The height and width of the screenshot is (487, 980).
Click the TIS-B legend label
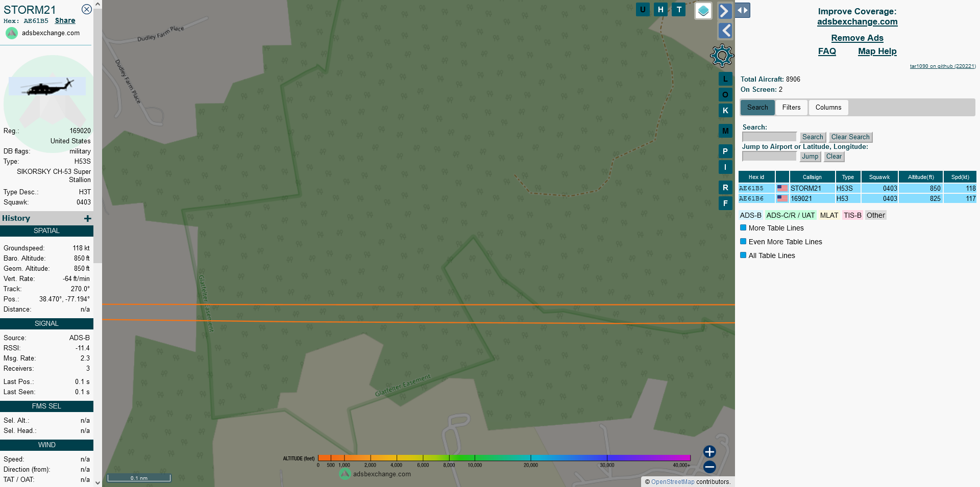(852, 215)
